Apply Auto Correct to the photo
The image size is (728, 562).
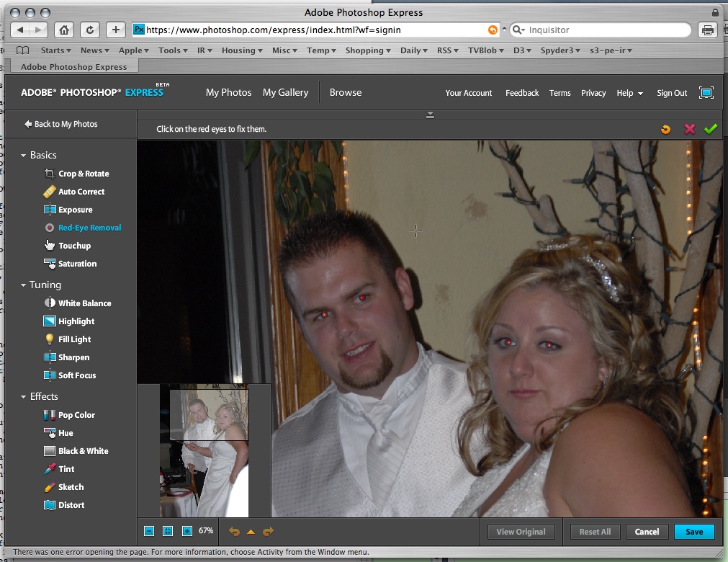click(x=81, y=192)
